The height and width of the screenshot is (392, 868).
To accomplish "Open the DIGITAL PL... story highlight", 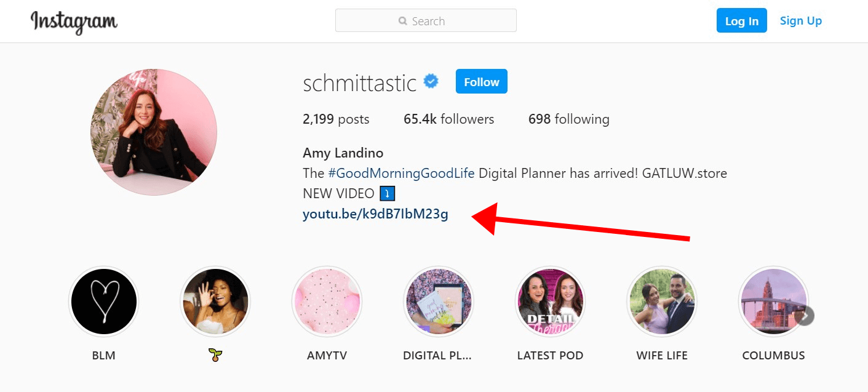I will pos(438,301).
